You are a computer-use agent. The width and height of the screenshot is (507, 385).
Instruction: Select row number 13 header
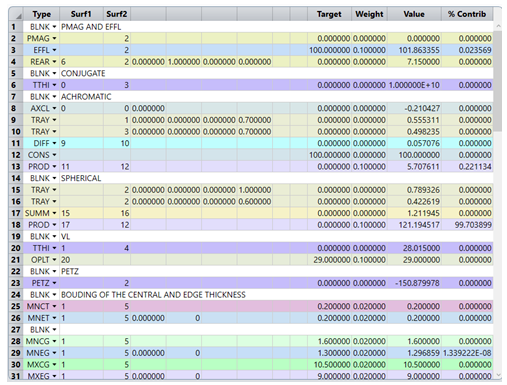[16, 167]
